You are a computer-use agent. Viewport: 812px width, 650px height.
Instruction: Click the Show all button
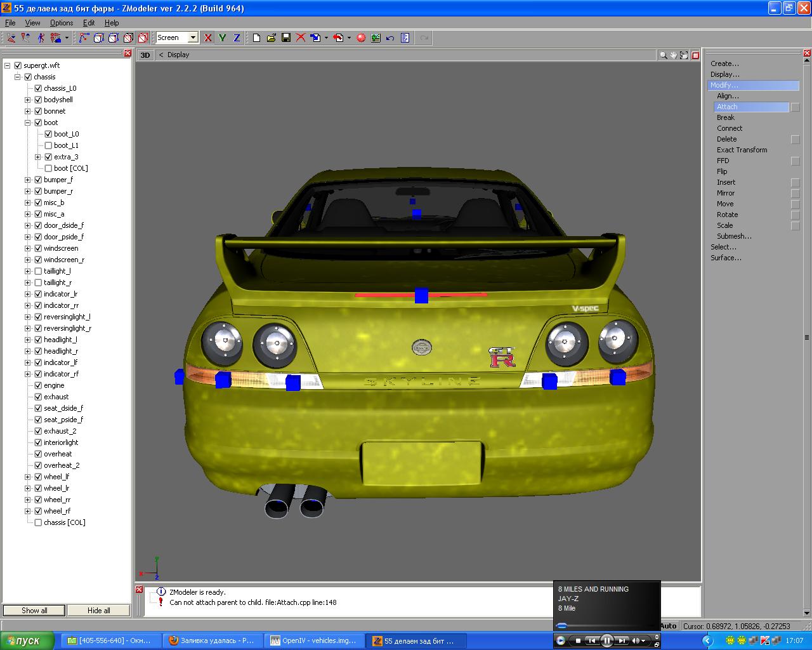point(34,610)
